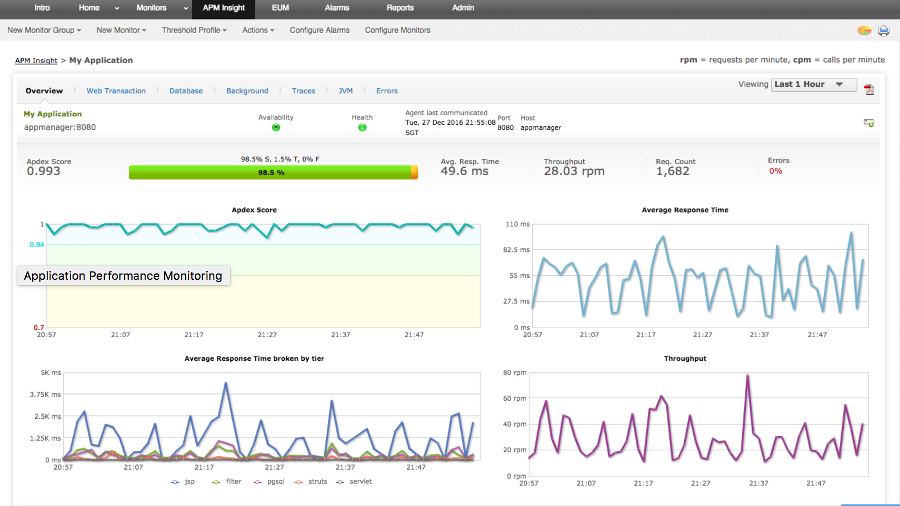
Task: Open the Alarms menu in top navigation
Action: [x=337, y=8]
